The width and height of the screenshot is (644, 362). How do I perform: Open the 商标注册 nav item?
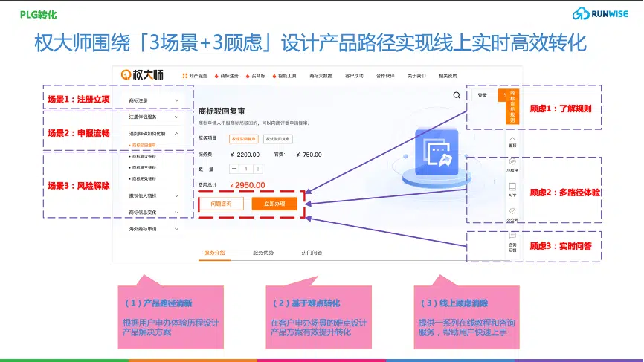coord(227,76)
